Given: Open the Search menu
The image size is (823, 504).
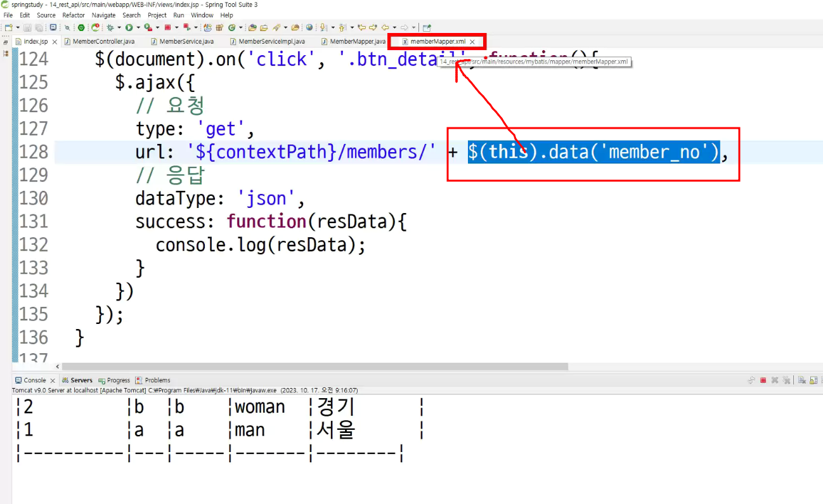Looking at the screenshot, I should pos(131,15).
